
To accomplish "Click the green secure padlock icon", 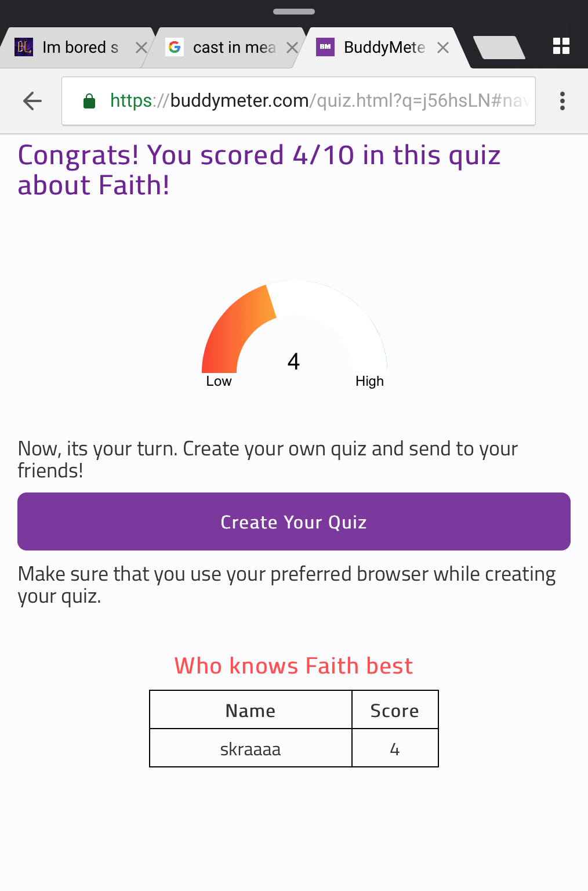I will [x=89, y=101].
